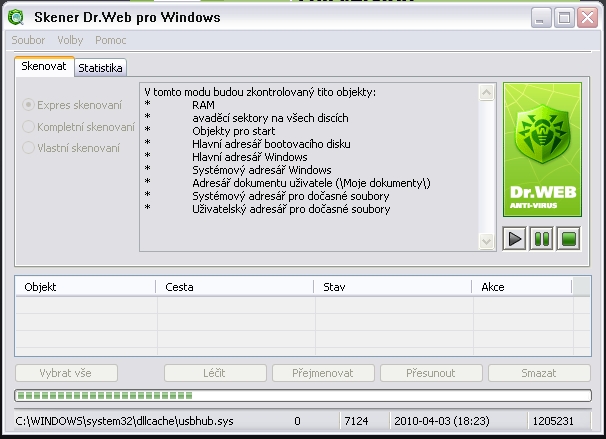
Task: Click 'Systémový adresář pro dočasné soubory' line
Action: [x=291, y=196]
